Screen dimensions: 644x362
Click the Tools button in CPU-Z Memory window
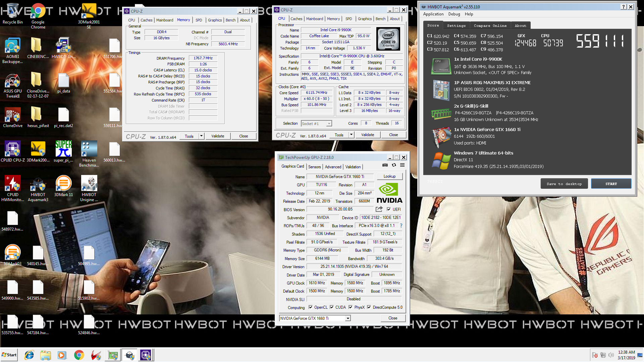189,136
